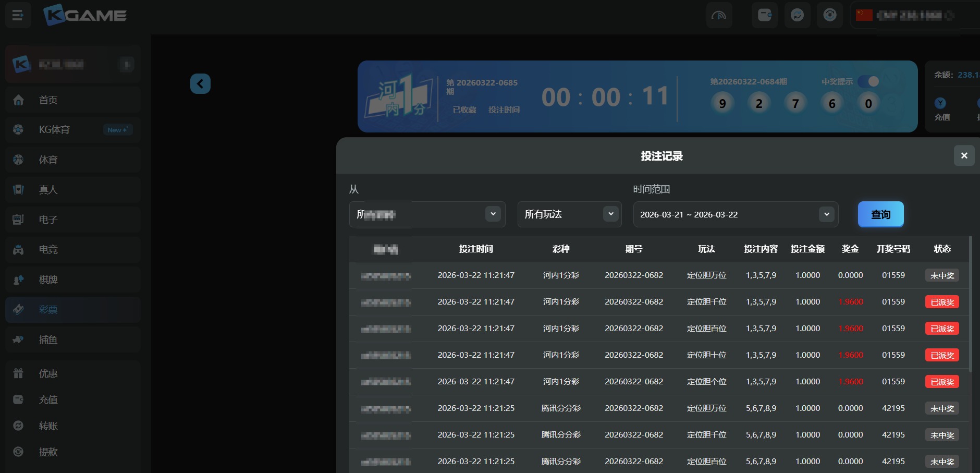This screenshot has width=980, height=473.
Task: Click the back arrow chevron button
Action: click(200, 83)
